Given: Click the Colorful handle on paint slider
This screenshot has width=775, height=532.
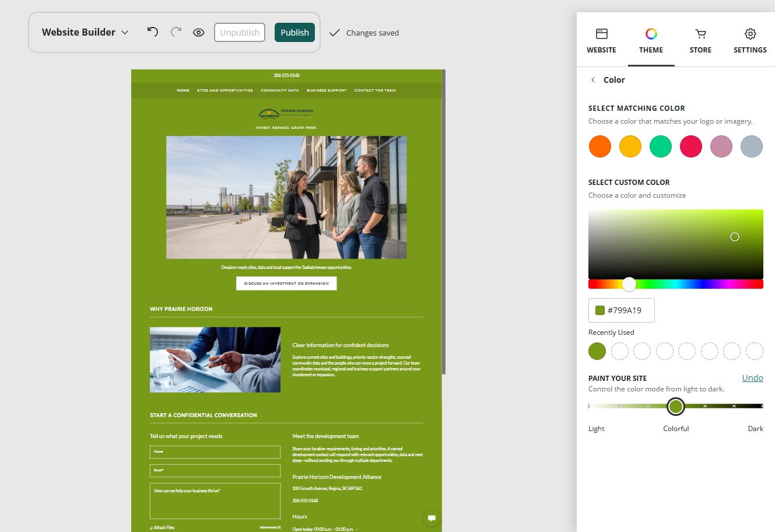Looking at the screenshot, I should 676,406.
